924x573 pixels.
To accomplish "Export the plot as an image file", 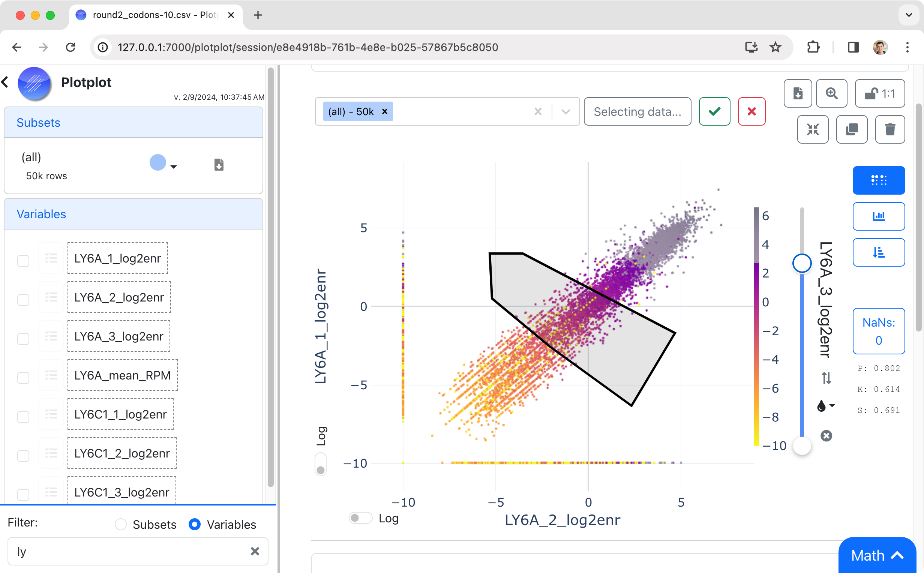I will (798, 93).
